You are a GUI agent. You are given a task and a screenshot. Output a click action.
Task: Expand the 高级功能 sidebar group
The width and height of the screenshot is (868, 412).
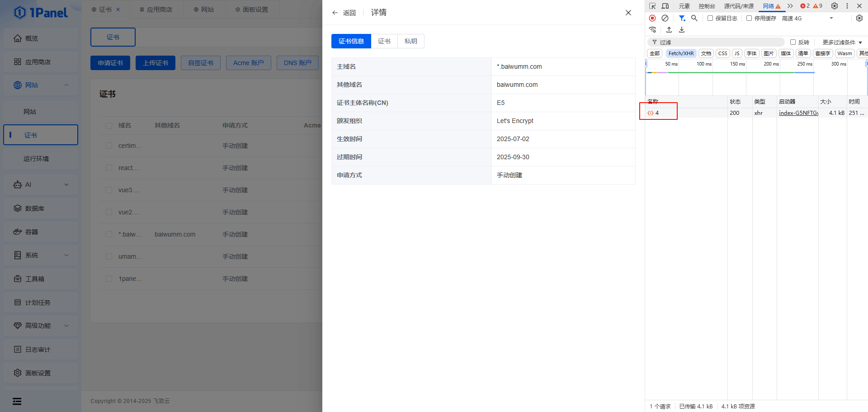click(66, 326)
